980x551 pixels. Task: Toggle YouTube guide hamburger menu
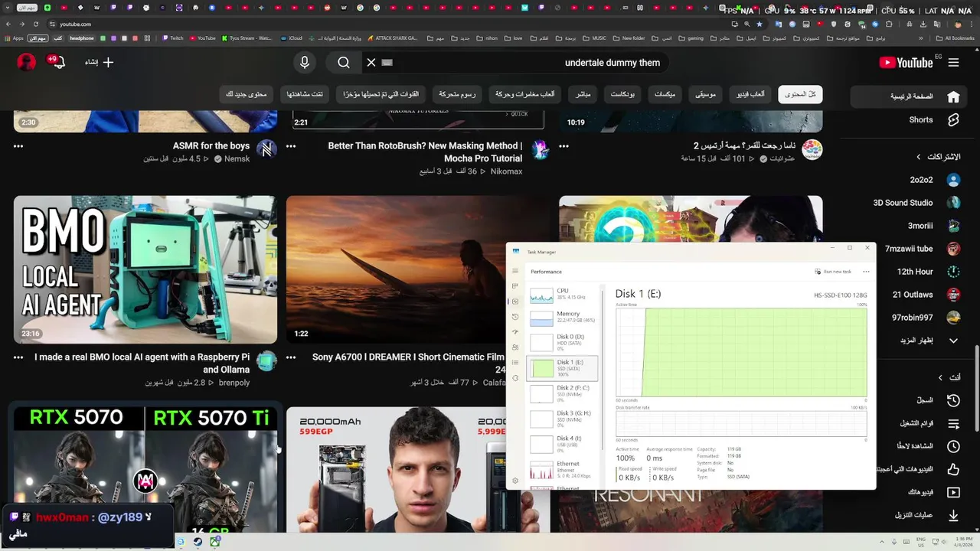click(953, 63)
